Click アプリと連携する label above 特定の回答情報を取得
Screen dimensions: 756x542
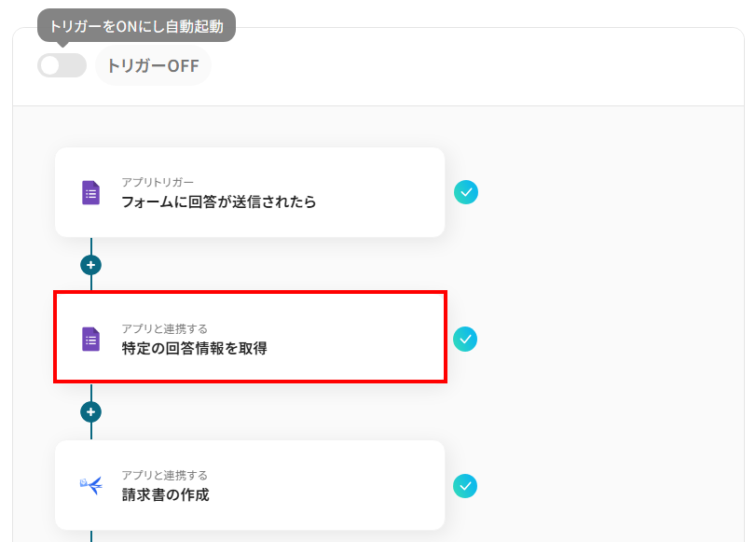click(x=164, y=328)
